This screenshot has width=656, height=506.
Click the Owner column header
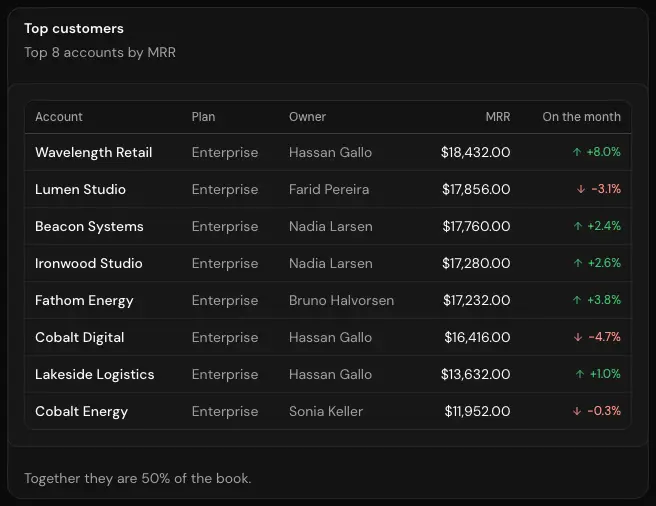click(308, 117)
